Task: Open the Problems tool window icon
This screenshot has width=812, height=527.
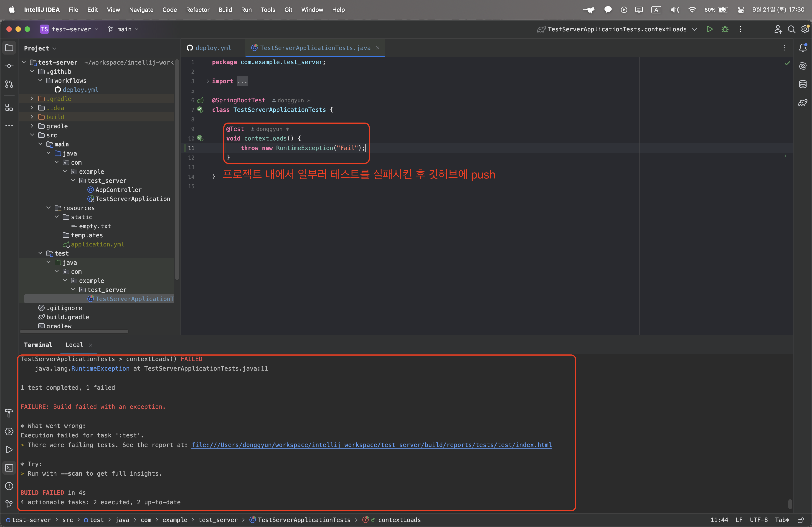Action: [x=9, y=486]
